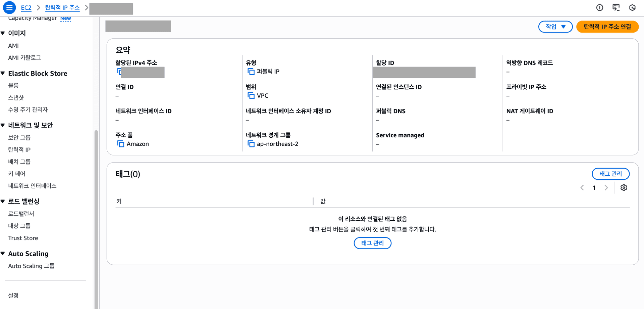This screenshot has height=309, width=644.
Task: Open the info help panel icon
Action: pyautogui.click(x=600, y=7)
